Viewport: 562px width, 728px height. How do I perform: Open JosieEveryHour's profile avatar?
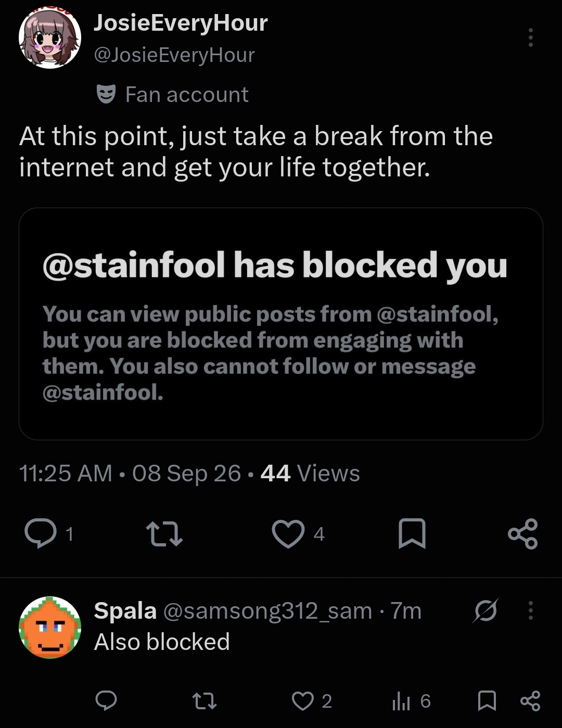(50, 37)
